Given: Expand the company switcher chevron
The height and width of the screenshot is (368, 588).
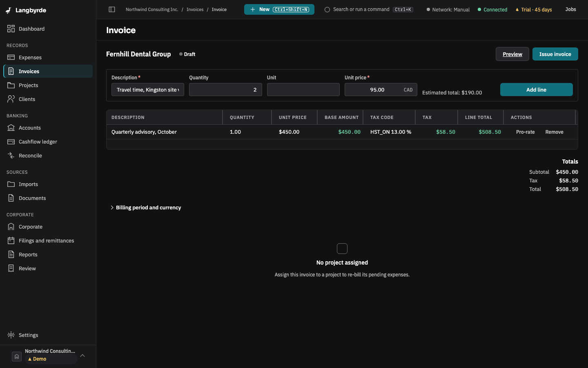Looking at the screenshot, I should [82, 356].
